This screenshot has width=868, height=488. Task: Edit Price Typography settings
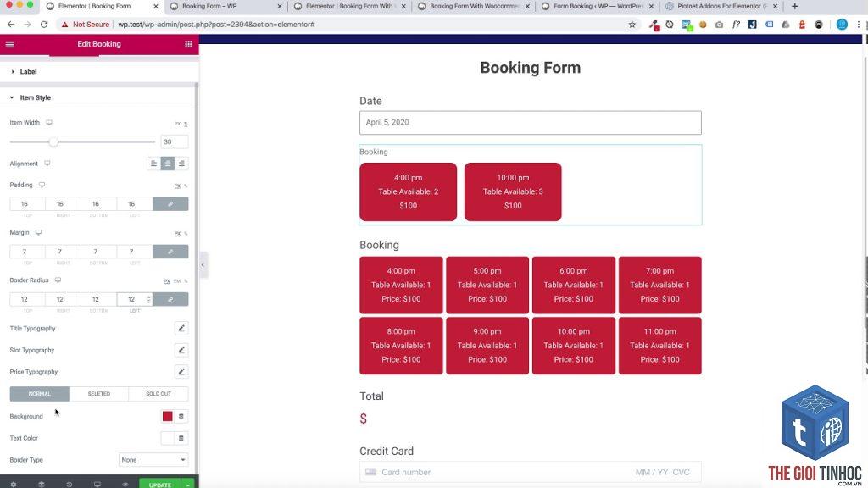point(181,371)
